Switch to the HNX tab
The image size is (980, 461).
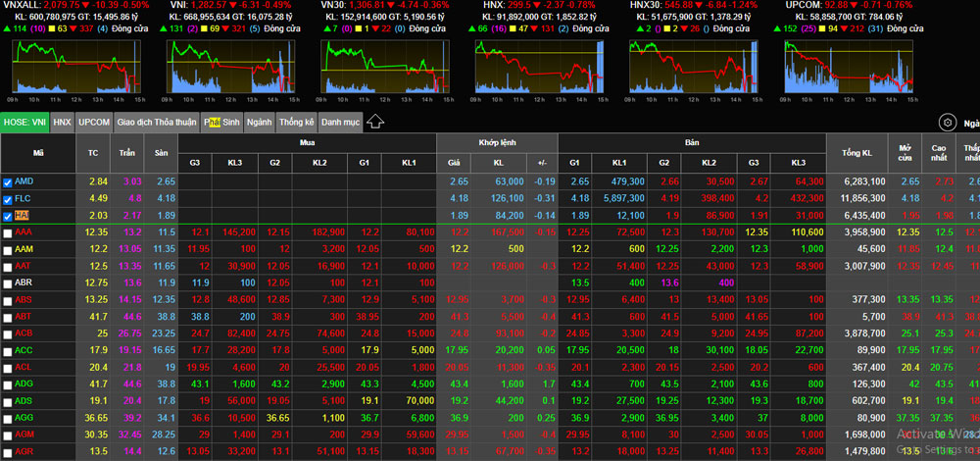(63, 123)
